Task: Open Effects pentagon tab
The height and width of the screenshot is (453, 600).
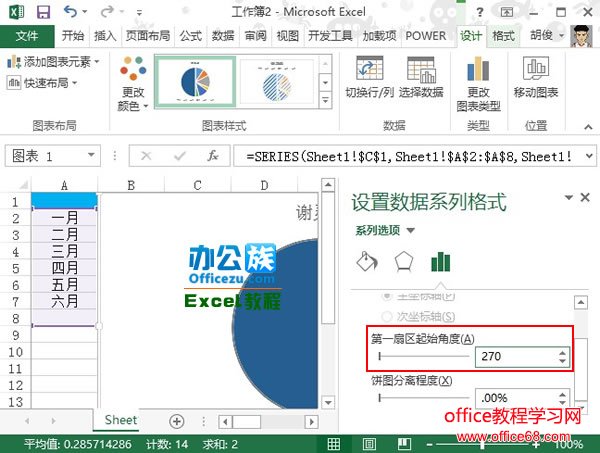Action: tap(404, 262)
